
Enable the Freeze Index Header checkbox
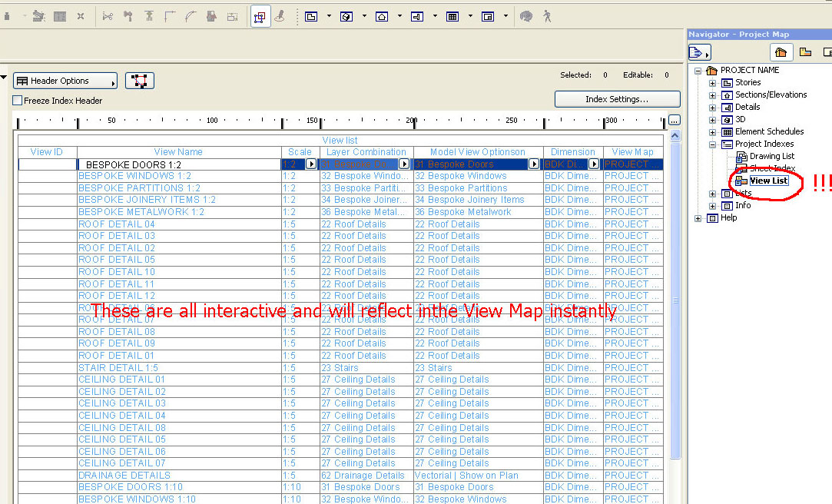click(x=17, y=98)
